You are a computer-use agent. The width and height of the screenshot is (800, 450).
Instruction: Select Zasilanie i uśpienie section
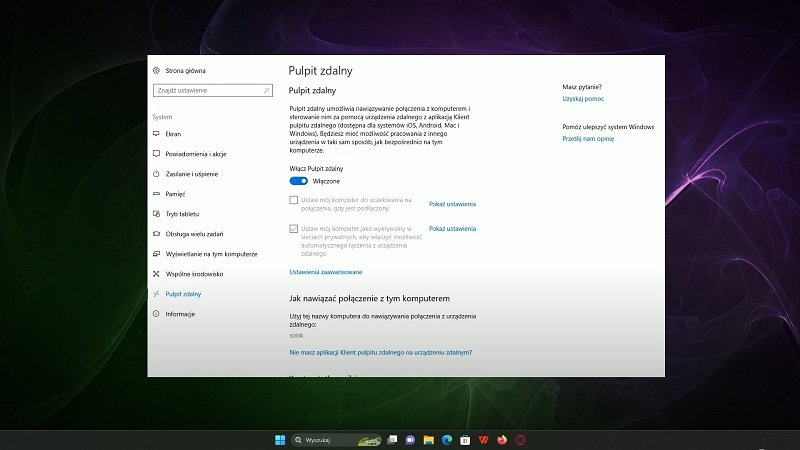pos(192,174)
